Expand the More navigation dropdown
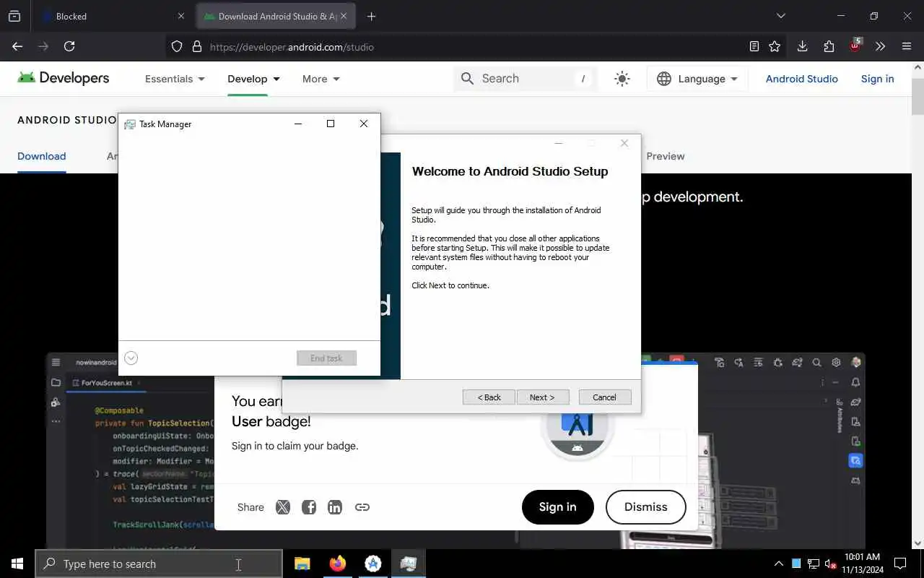 (x=321, y=79)
